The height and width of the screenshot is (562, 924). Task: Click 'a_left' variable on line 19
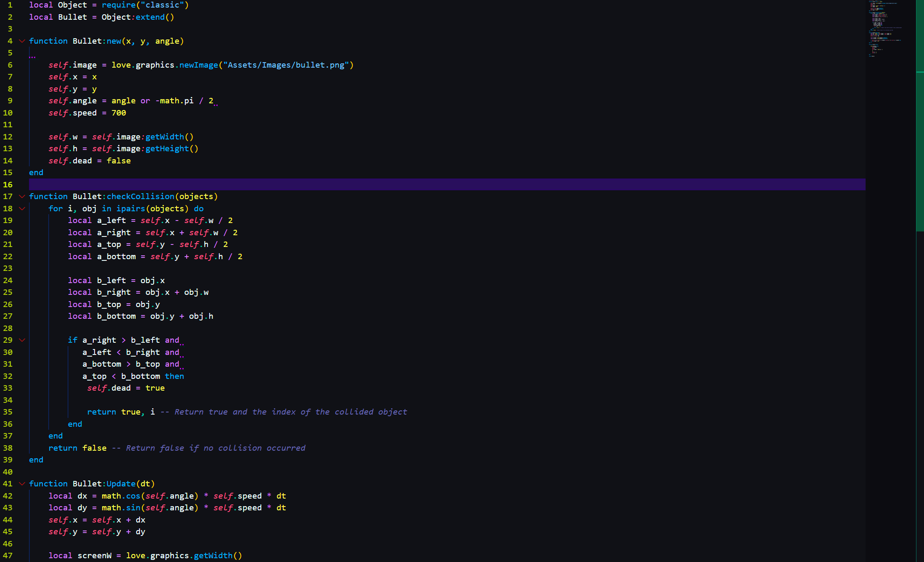tap(111, 221)
